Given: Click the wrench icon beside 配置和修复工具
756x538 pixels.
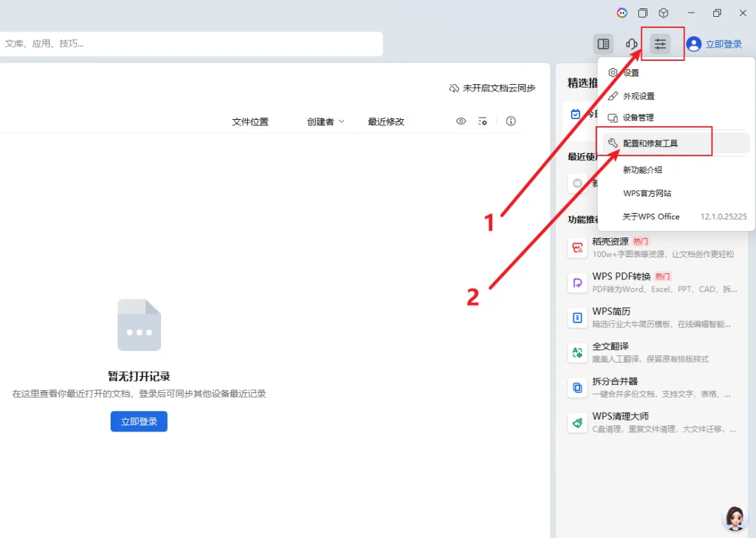Looking at the screenshot, I should (x=612, y=143).
